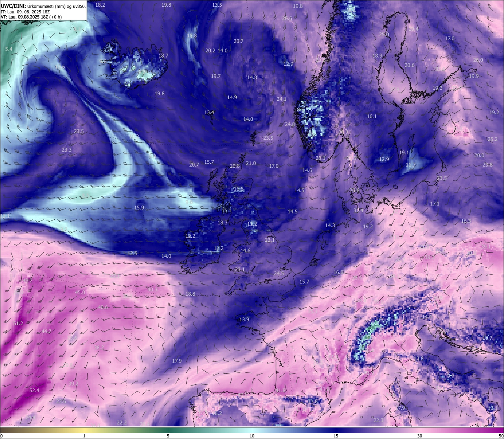Image resolution: width=504 pixels, height=439 pixels.
Task: Click the 13.8 value over Italy
Action: click(x=419, y=358)
